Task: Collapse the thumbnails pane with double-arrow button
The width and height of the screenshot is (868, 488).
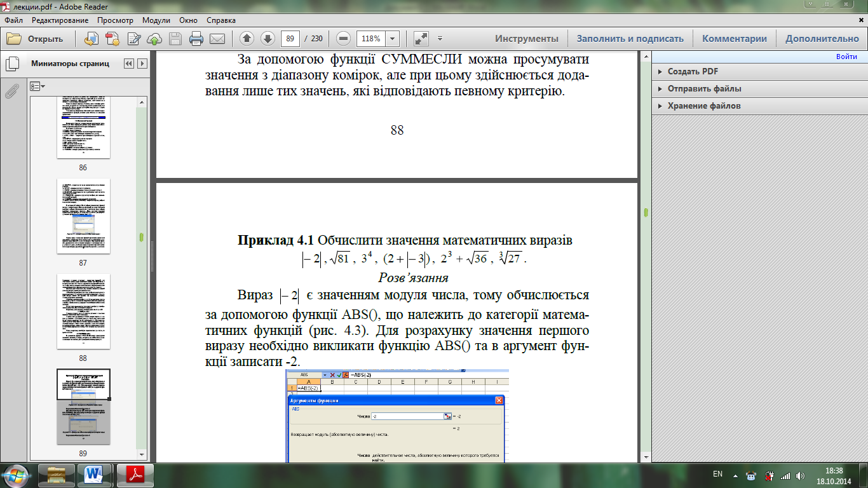Action: [x=129, y=64]
